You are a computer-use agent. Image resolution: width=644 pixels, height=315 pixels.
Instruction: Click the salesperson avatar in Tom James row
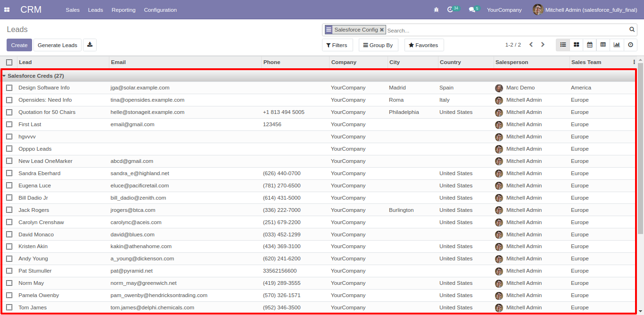[499, 308]
